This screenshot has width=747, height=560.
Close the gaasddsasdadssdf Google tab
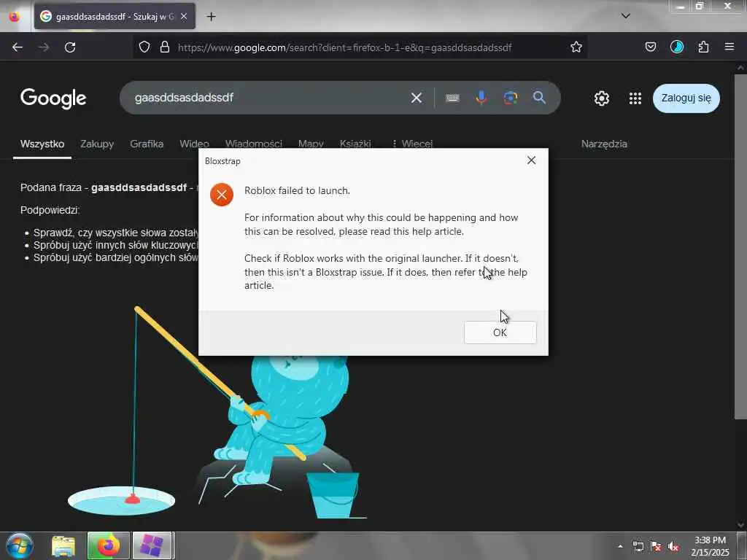184,17
